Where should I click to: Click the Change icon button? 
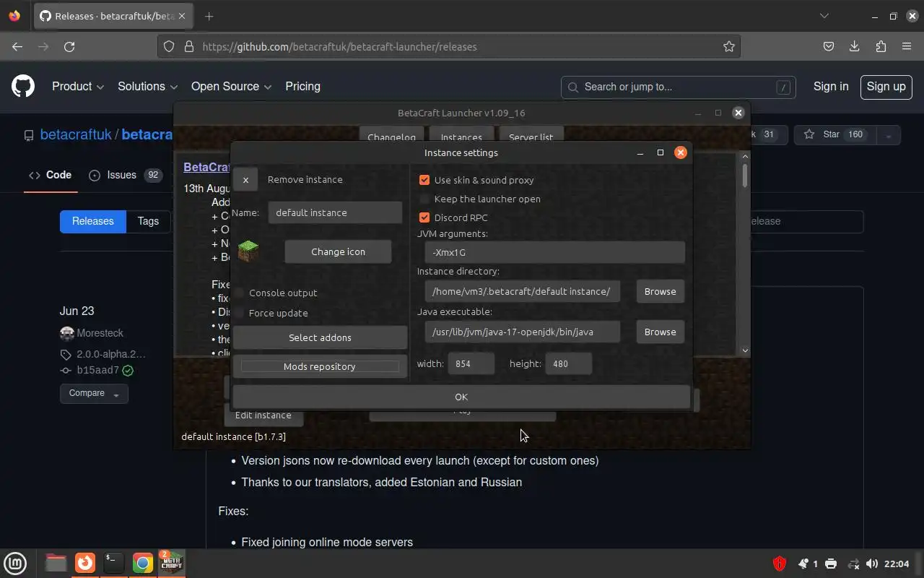(x=338, y=252)
